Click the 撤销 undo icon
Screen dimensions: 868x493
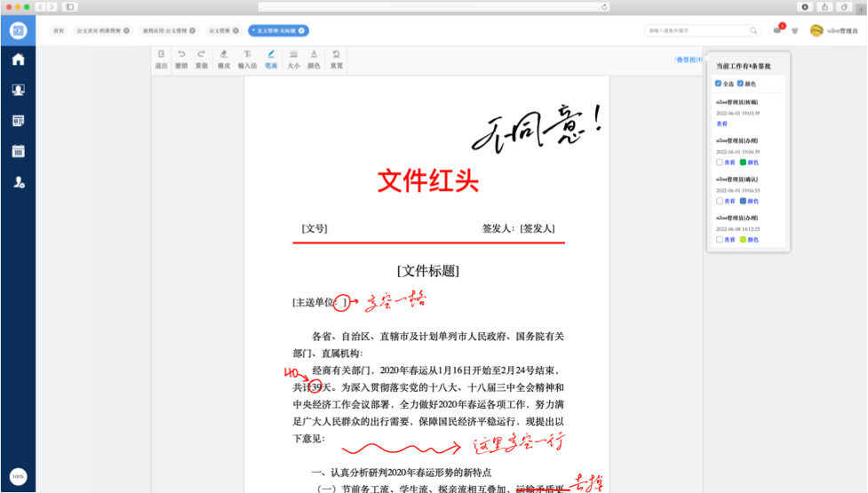(181, 59)
